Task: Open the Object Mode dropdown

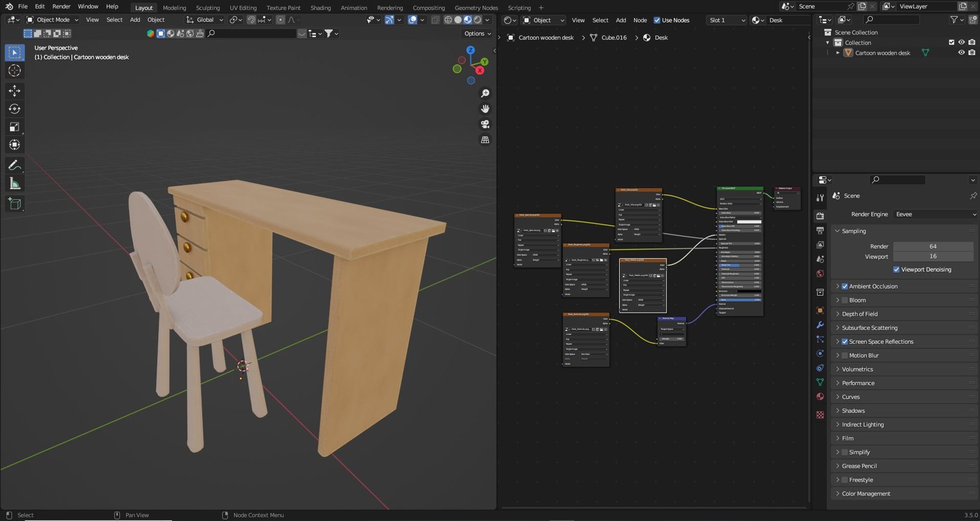Action: pyautogui.click(x=53, y=19)
